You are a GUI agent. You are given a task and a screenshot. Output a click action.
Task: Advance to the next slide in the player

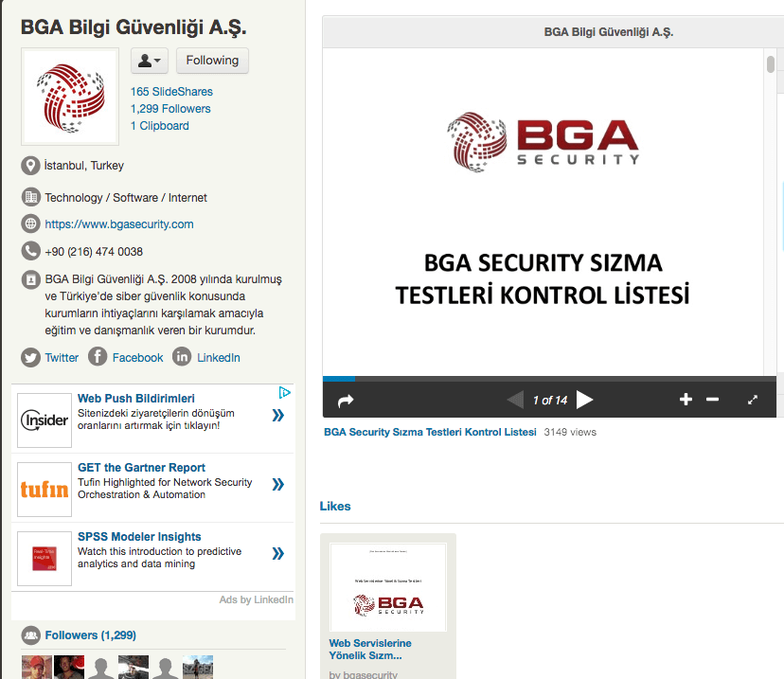point(584,400)
